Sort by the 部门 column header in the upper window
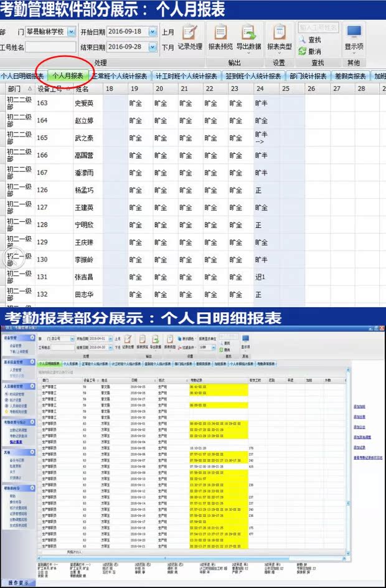386x588 pixels. pyautogui.click(x=20, y=89)
